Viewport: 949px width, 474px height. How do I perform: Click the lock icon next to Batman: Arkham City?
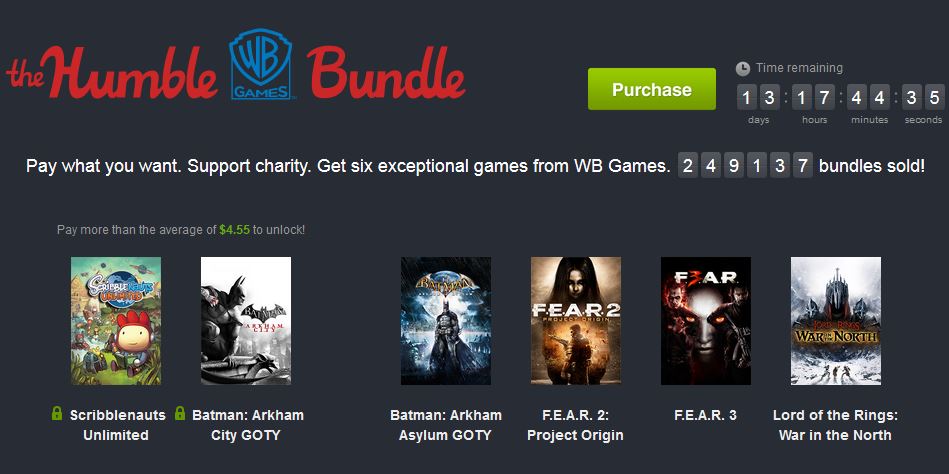[x=180, y=414]
